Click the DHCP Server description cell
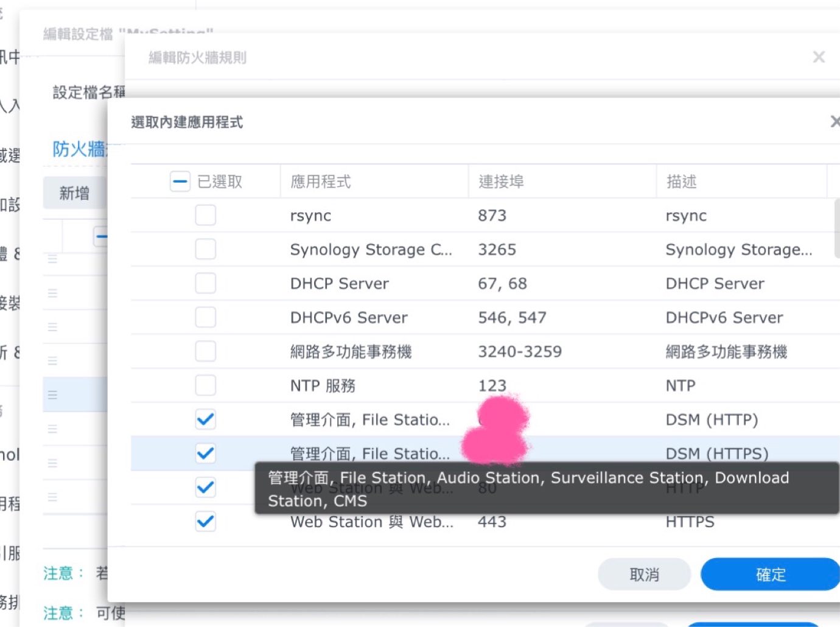 (715, 284)
